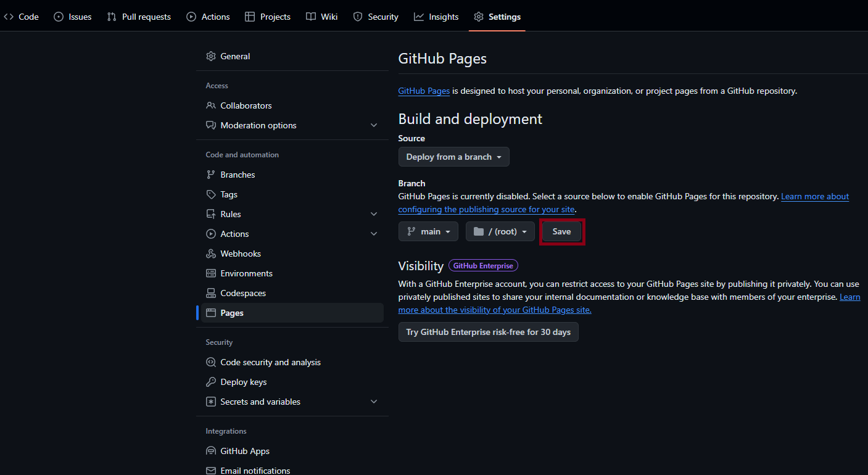
Task: Click the Actions play icon in top bar
Action: pos(191,17)
